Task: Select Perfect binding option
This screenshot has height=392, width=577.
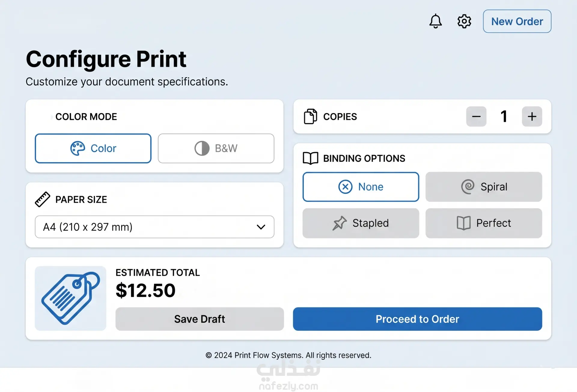Action: [x=484, y=223]
